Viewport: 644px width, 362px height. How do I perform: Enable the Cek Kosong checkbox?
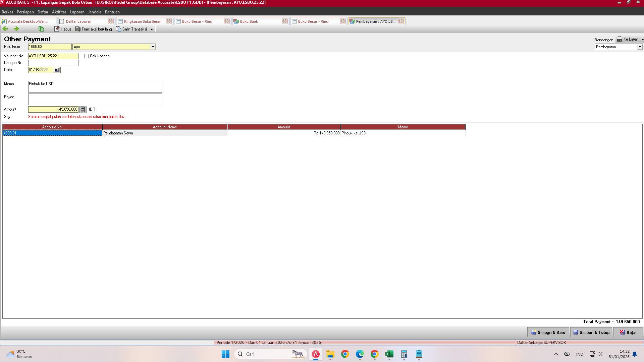(x=86, y=56)
